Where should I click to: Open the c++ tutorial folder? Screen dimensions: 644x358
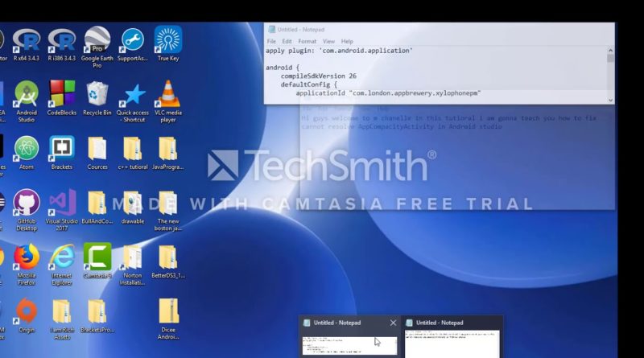(x=132, y=153)
